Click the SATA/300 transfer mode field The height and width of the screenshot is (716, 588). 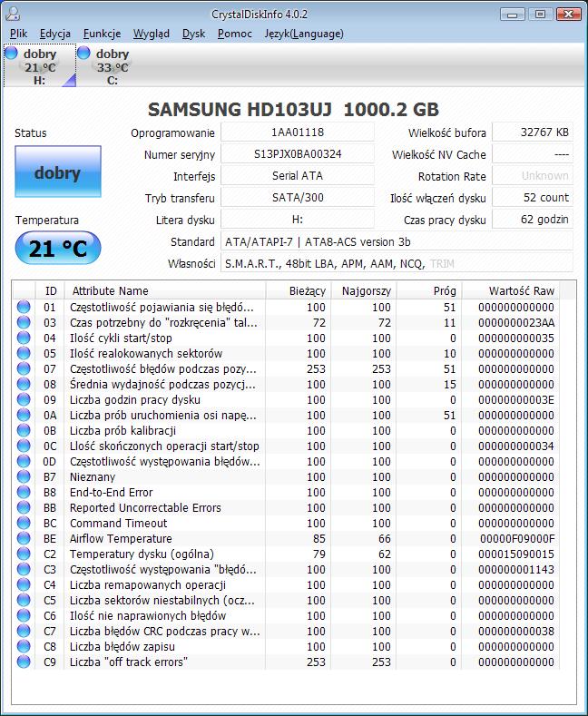click(298, 198)
